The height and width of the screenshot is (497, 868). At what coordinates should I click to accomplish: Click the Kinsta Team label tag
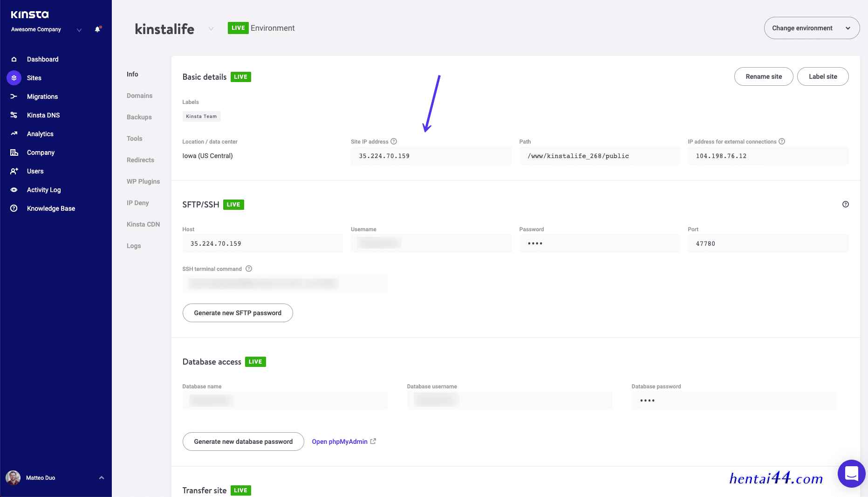(x=201, y=117)
